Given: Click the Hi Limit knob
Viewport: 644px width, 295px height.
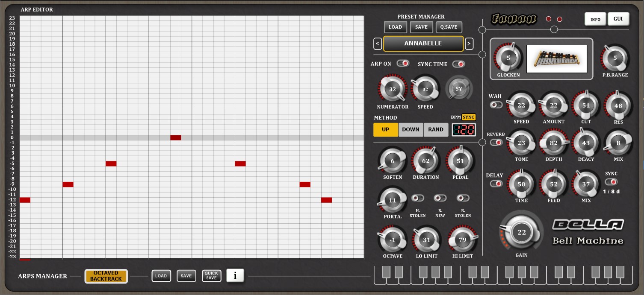Looking at the screenshot, I should [462, 240].
